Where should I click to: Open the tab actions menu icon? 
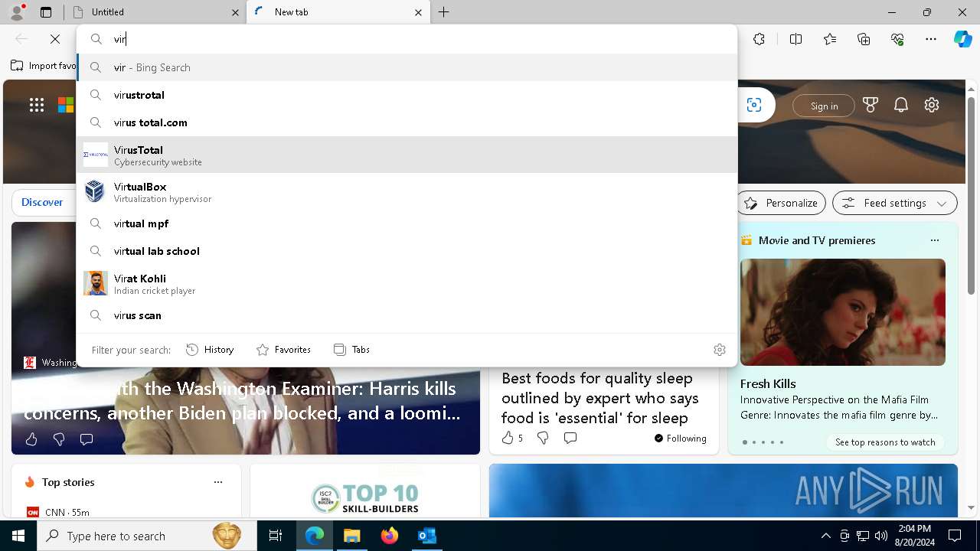pyautogui.click(x=46, y=12)
